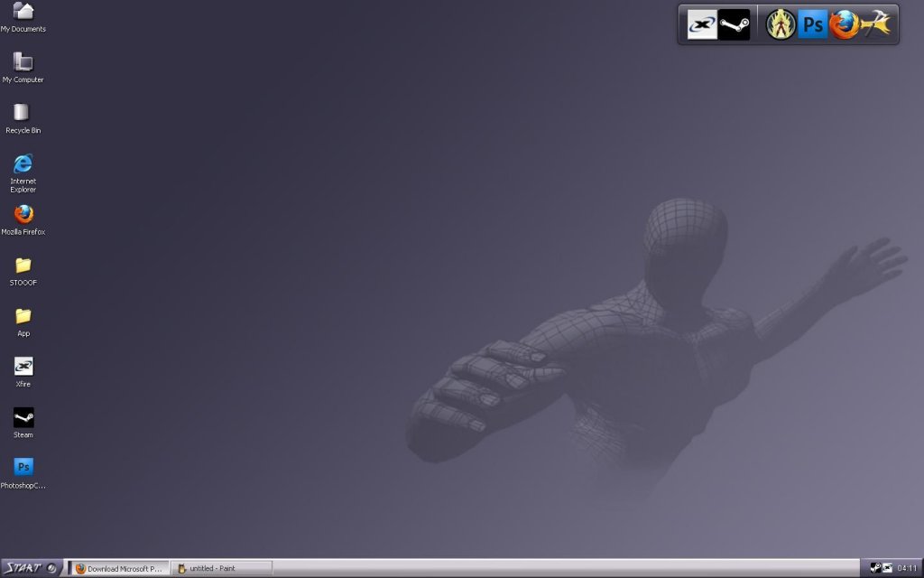The height and width of the screenshot is (578, 924).
Task: Open the Start menu
Action: pos(31,568)
